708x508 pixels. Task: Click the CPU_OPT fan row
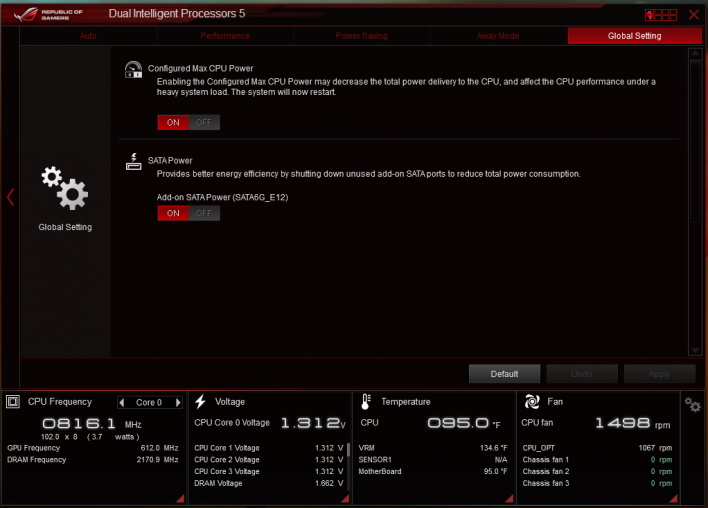pyautogui.click(x=597, y=448)
